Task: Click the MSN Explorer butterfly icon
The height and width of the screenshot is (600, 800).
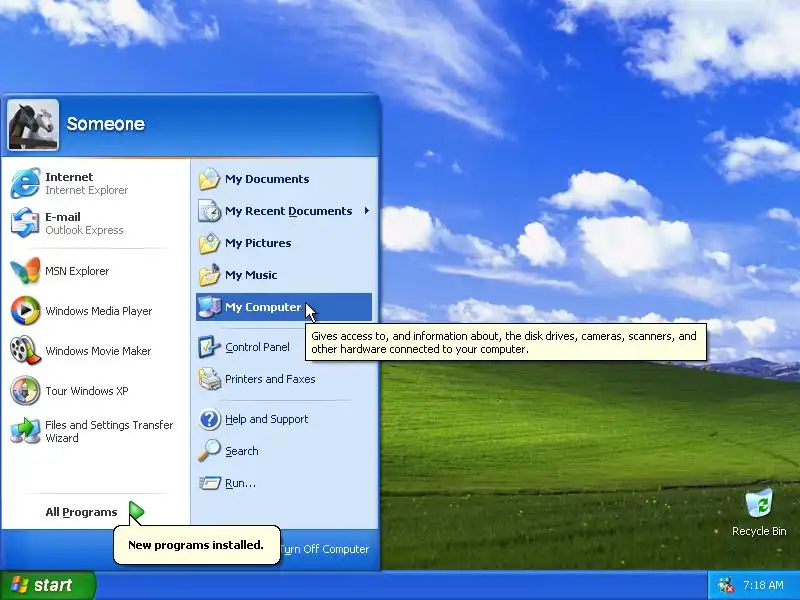Action: point(25,270)
